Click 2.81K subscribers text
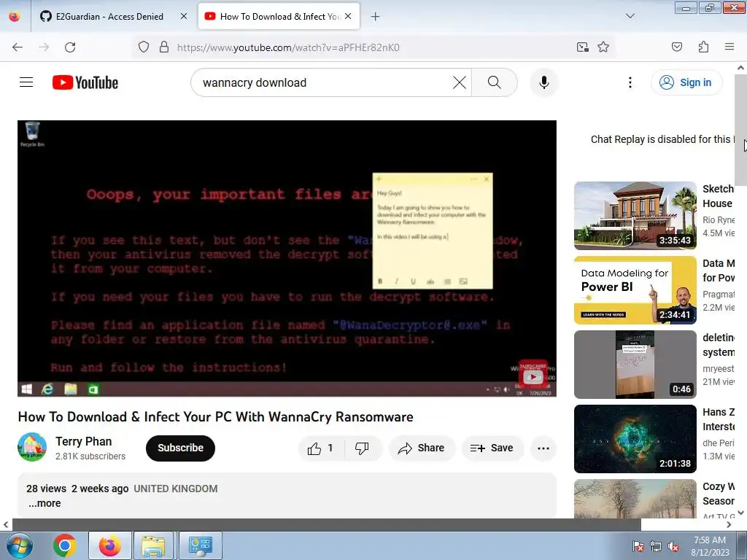 [90, 456]
